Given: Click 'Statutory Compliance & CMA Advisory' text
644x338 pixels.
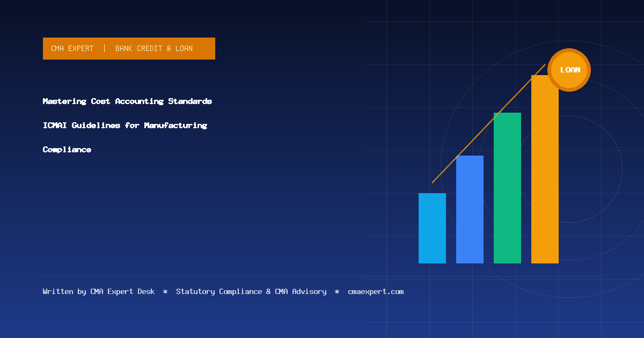Looking at the screenshot, I should 251,291.
